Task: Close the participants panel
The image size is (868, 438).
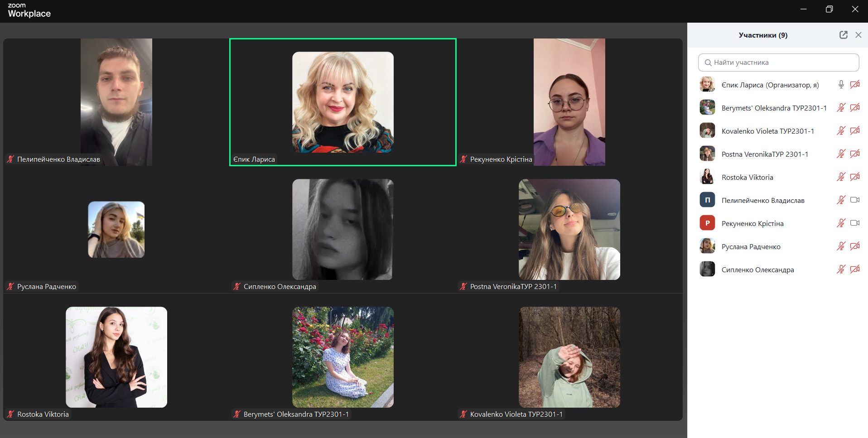Action: point(858,35)
